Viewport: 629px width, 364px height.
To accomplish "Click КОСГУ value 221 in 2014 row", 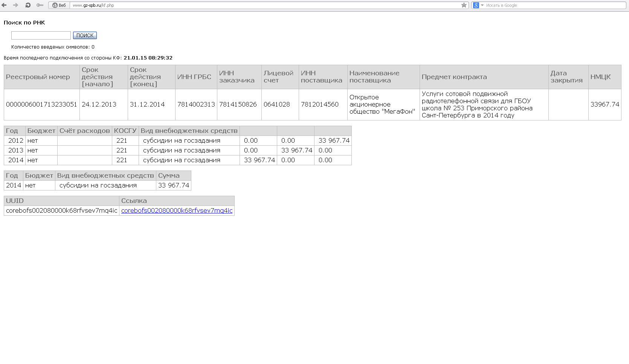I will 122,160.
